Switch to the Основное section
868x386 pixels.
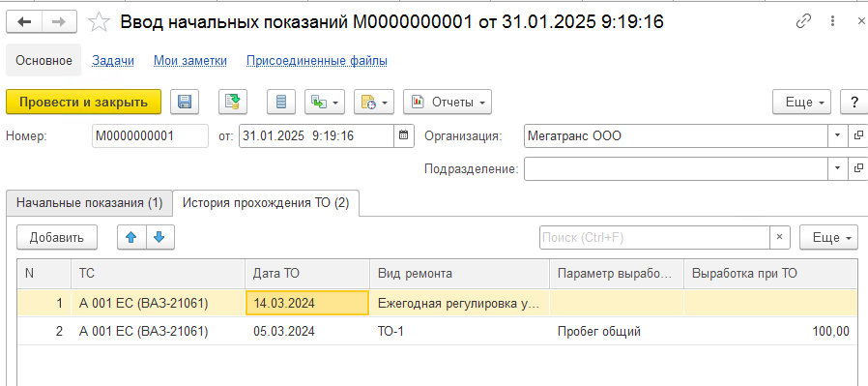click(x=43, y=60)
